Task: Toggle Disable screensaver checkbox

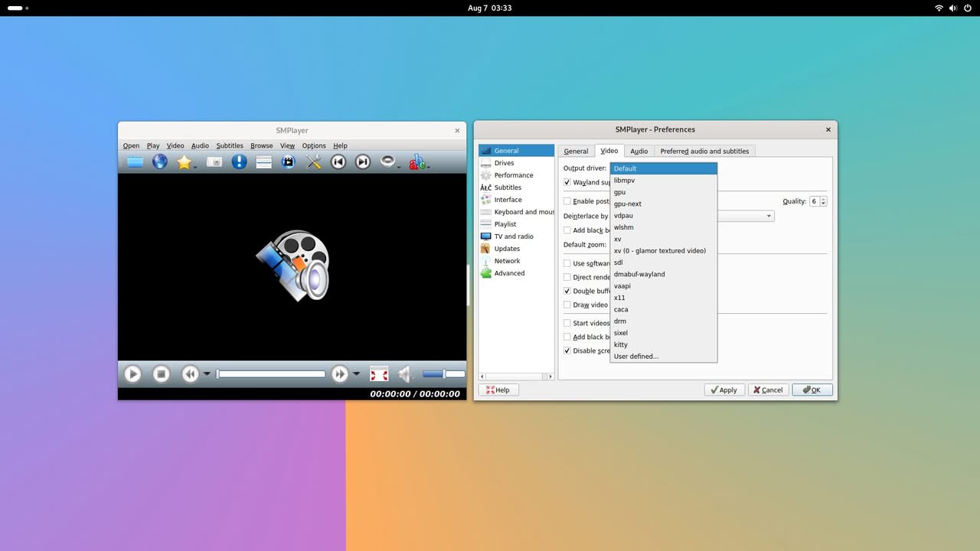Action: [x=567, y=350]
